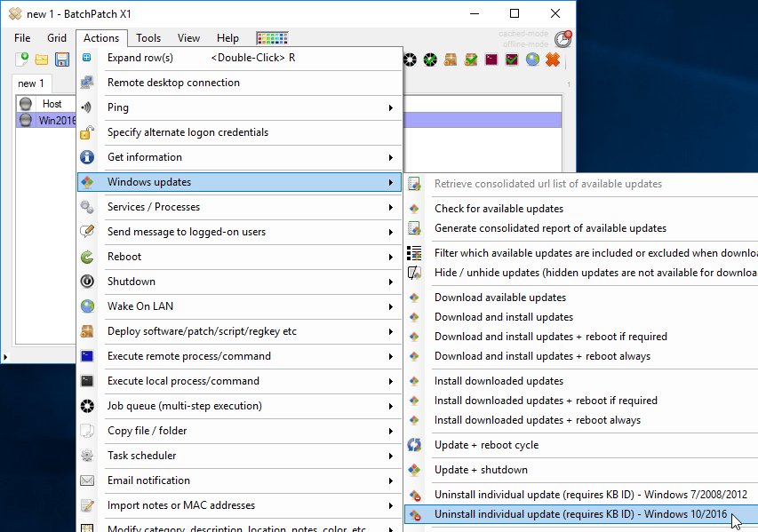Expand the Ping submenu arrow
Image resolution: width=758 pixels, height=532 pixels.
point(391,107)
